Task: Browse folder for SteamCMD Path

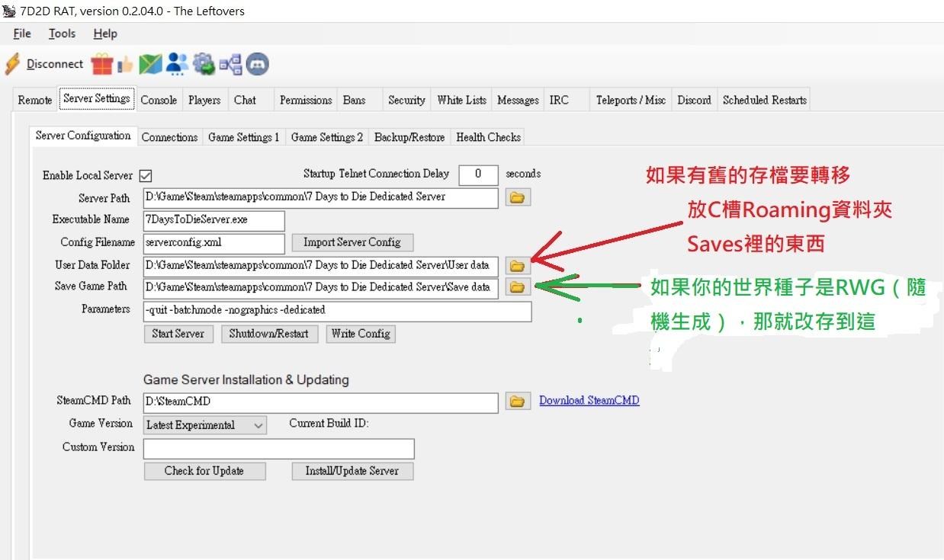Action: 517,402
